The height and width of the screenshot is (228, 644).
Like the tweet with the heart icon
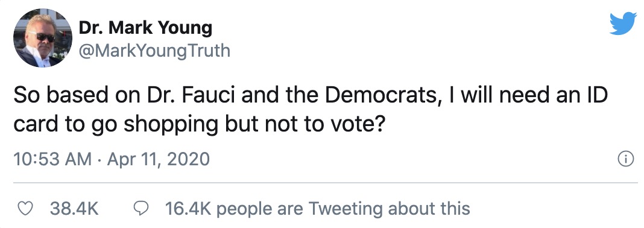[27, 209]
